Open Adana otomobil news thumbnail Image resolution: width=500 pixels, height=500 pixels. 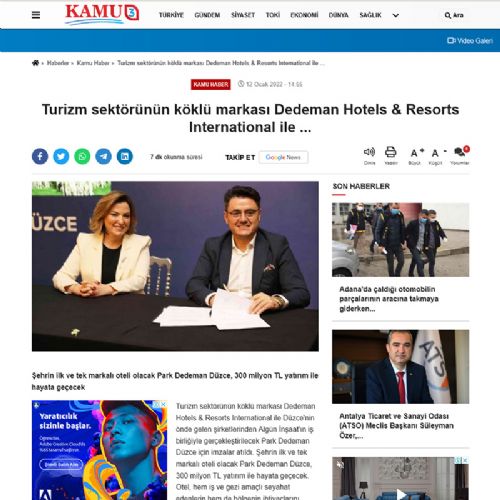point(400,239)
